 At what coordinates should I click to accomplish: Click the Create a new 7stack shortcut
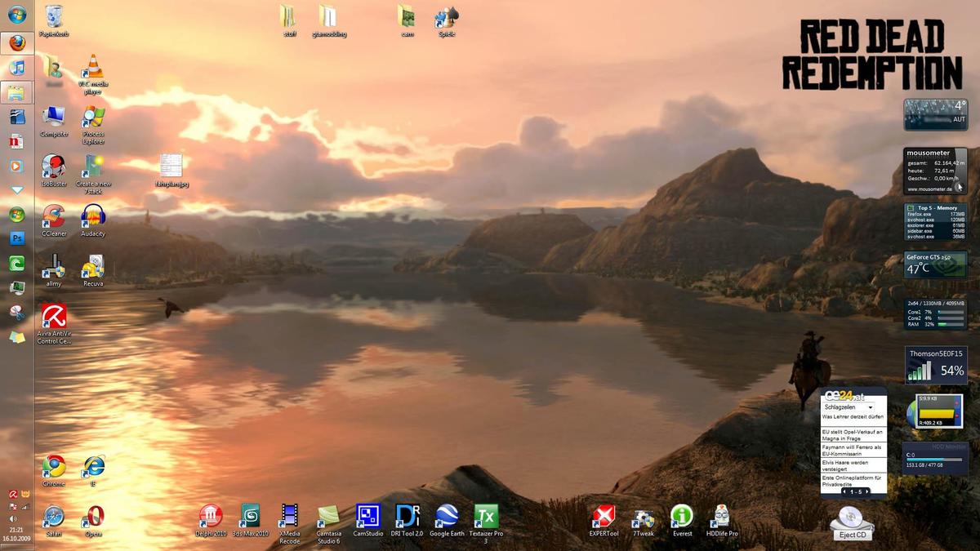tap(93, 175)
